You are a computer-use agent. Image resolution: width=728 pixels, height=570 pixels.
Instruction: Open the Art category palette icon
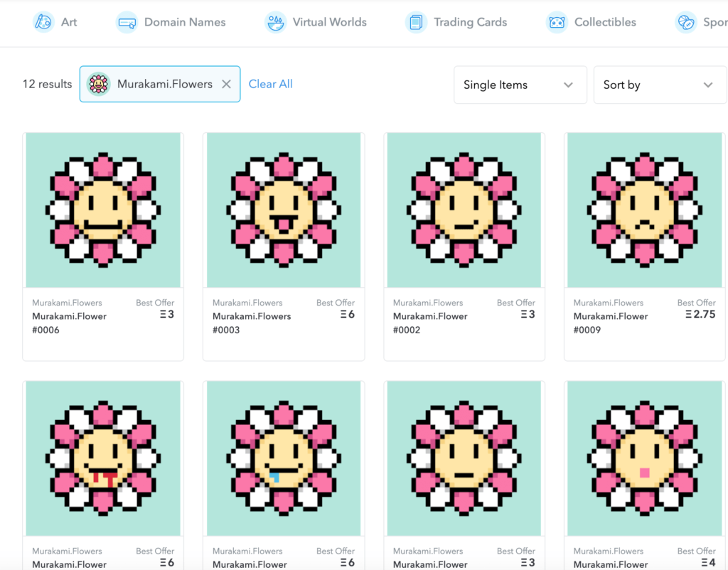[43, 22]
